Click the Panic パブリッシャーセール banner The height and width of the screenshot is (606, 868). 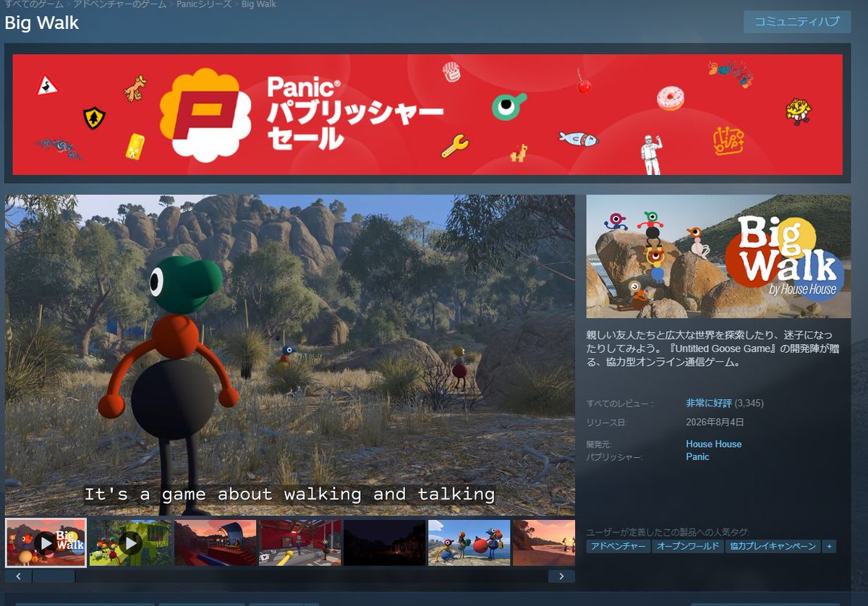[427, 114]
